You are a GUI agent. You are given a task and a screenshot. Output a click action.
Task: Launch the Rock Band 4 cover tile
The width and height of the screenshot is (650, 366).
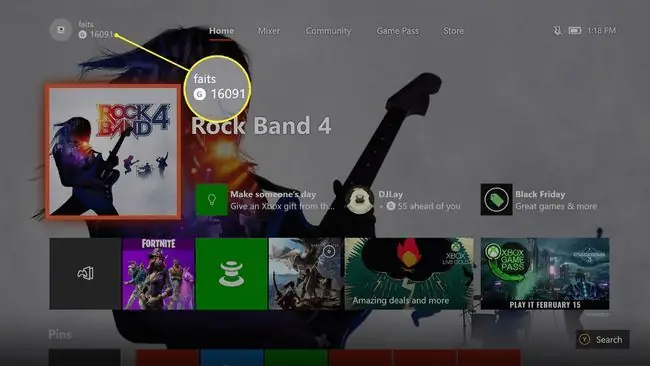coord(113,152)
